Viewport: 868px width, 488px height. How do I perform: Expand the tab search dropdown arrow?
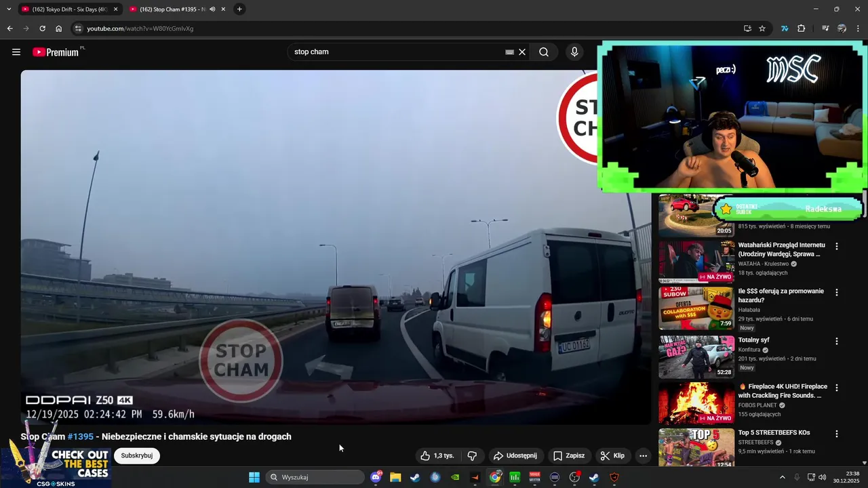pyautogui.click(x=9, y=9)
